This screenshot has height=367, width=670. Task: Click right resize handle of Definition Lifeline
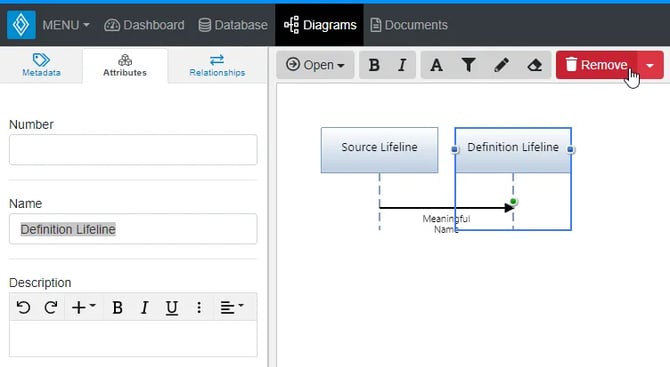pos(570,149)
